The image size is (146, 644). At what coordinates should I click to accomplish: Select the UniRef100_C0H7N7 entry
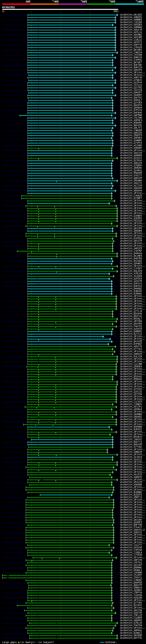(131, 251)
